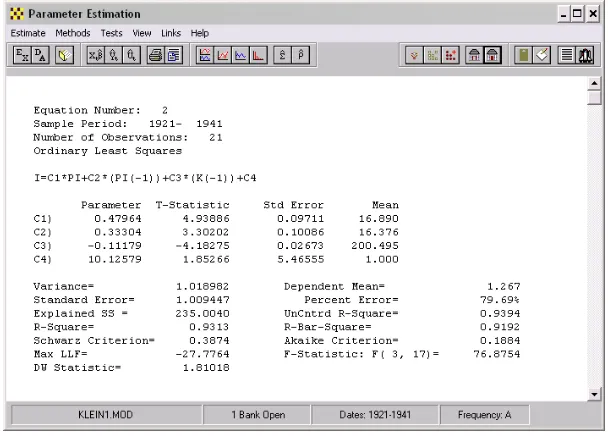Click the vertical scrollbar thumb

594,97
